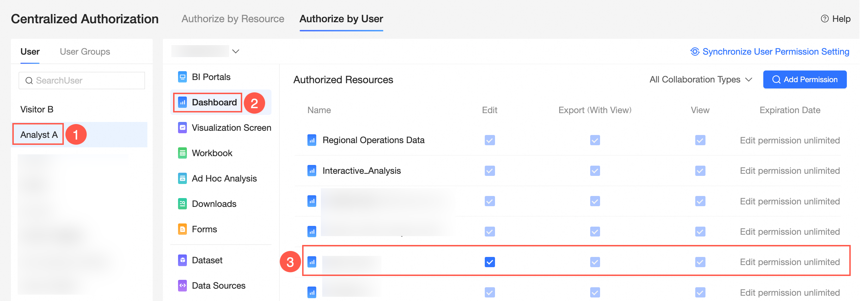
Task: Click the Data Sources icon
Action: (x=182, y=285)
